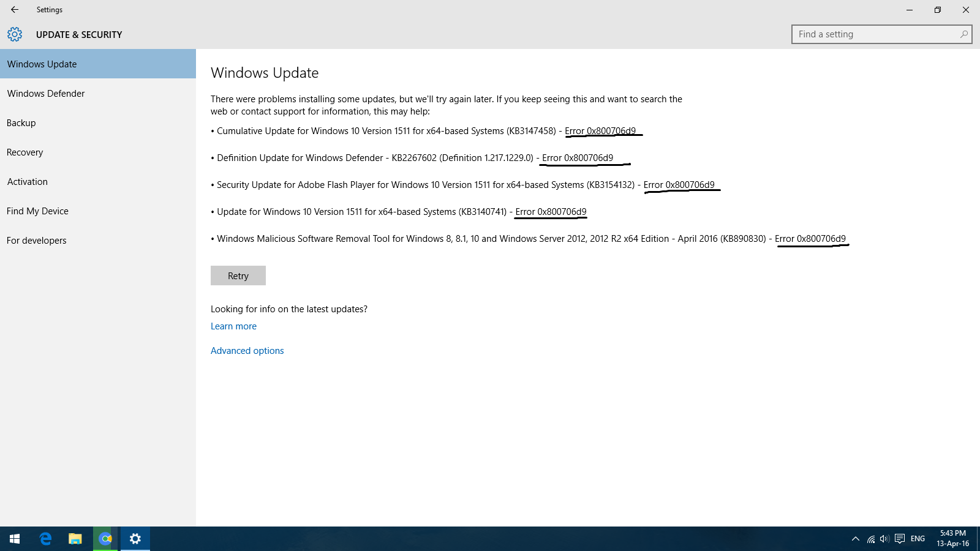Image resolution: width=980 pixels, height=551 pixels.
Task: Open Find My Device settings
Action: tap(98, 211)
